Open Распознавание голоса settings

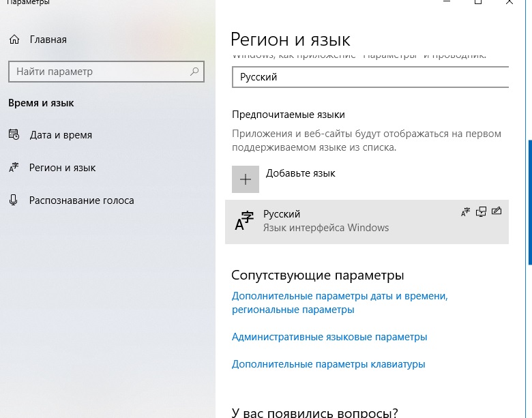81,200
